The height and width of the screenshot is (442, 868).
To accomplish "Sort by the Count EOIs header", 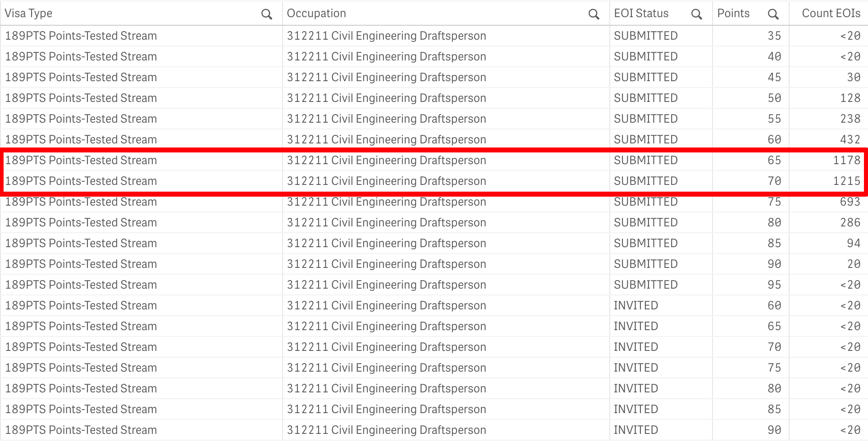I will pos(831,14).
